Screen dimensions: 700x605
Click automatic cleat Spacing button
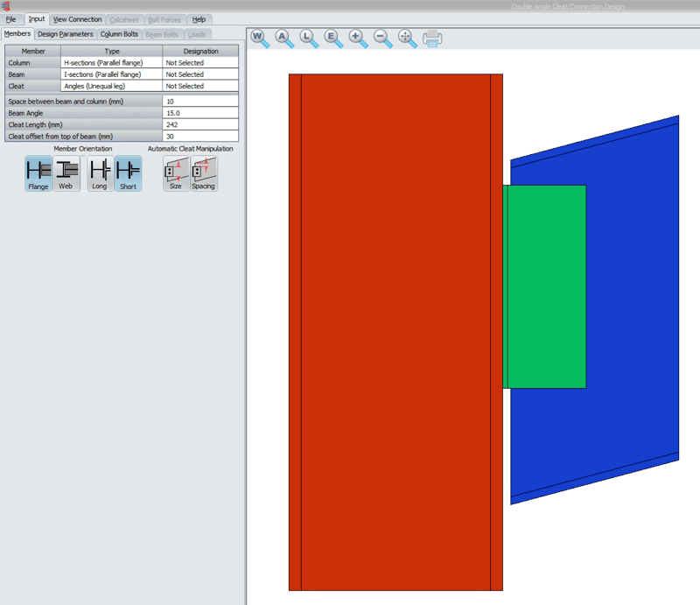point(203,173)
